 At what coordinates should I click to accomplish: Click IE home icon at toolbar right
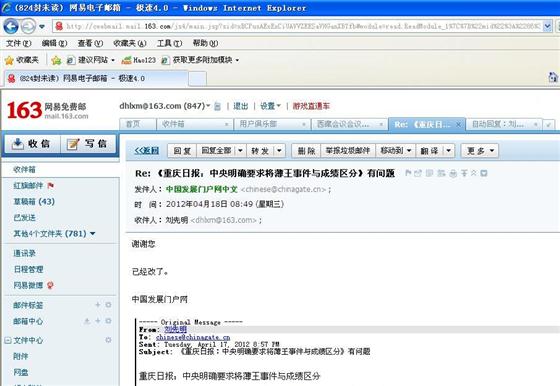point(552,77)
